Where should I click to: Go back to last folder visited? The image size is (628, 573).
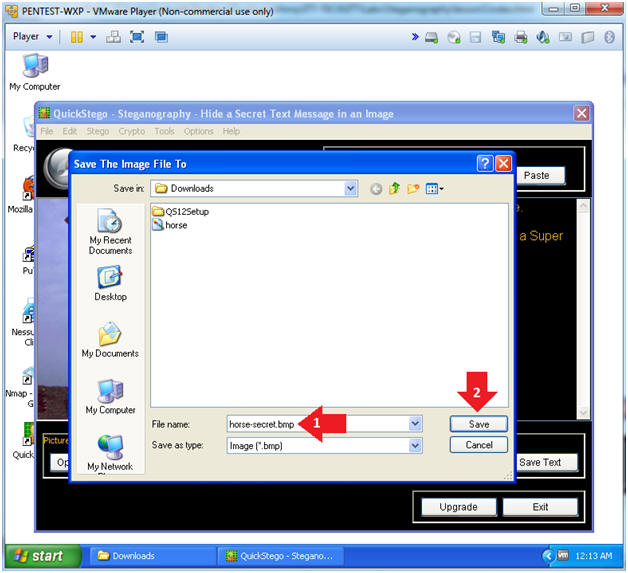tap(376, 189)
